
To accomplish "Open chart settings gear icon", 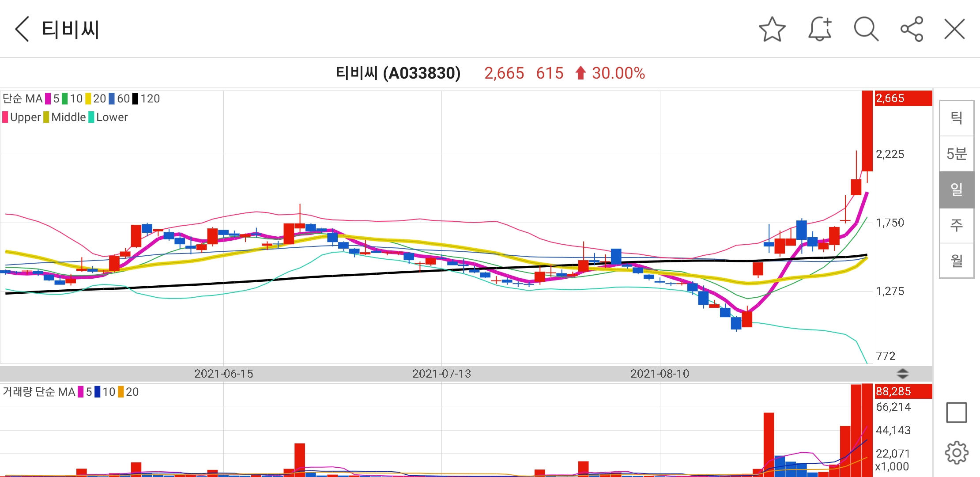I will (957, 452).
